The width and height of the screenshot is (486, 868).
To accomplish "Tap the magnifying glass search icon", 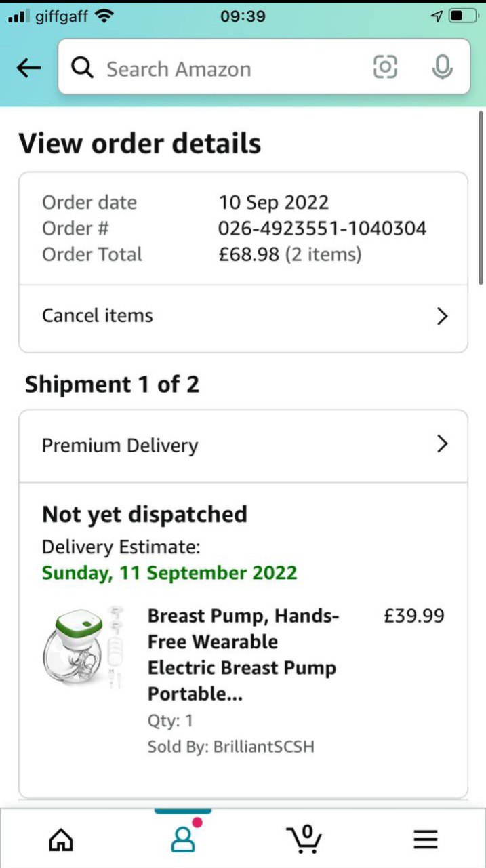I will coord(83,68).
